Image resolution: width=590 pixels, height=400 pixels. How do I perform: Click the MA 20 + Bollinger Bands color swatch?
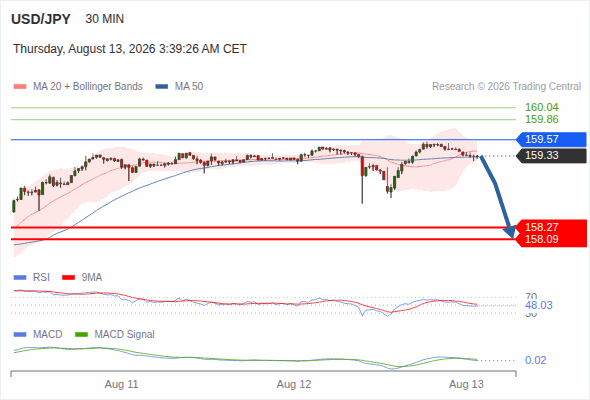pos(20,87)
